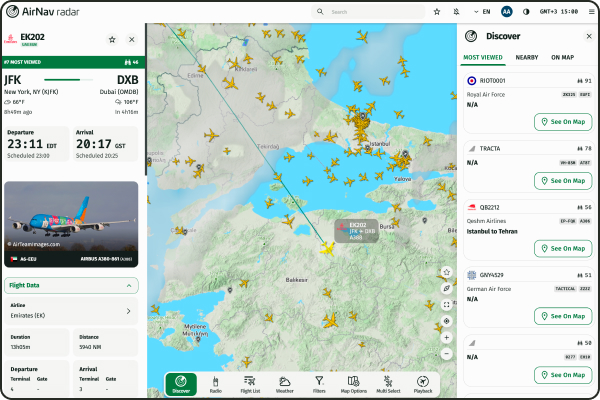Toggle notifications bell in top bar
The image size is (600, 400).
(x=456, y=12)
